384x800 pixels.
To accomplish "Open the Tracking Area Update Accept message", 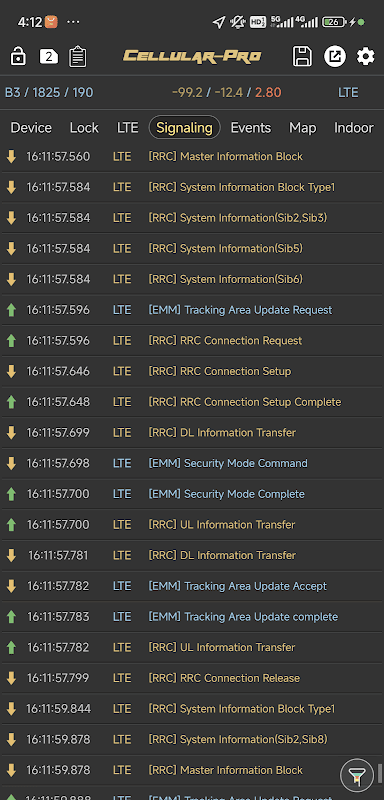I will (192, 586).
